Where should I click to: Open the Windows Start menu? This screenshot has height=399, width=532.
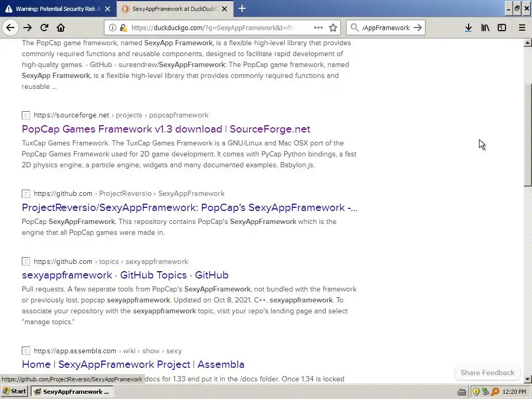tap(14, 392)
